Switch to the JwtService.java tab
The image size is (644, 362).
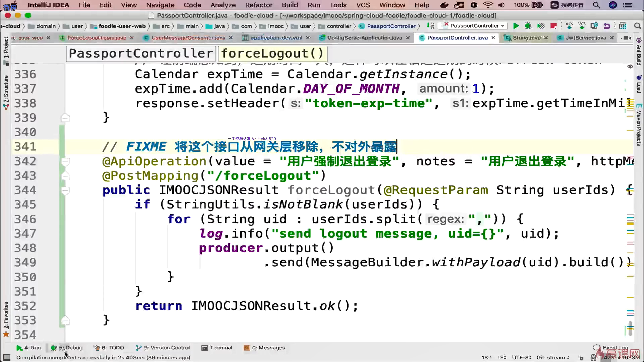click(585, 38)
